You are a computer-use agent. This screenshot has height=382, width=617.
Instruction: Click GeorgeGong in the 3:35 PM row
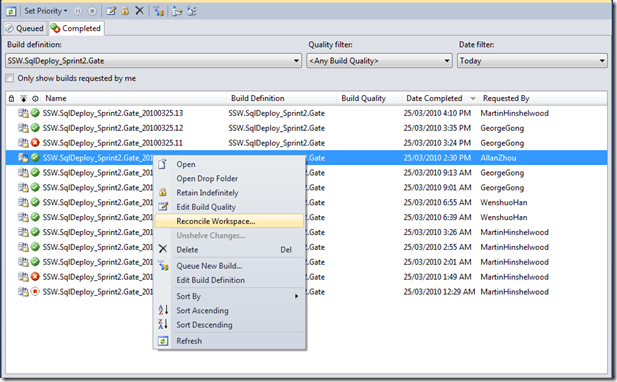[502, 128]
